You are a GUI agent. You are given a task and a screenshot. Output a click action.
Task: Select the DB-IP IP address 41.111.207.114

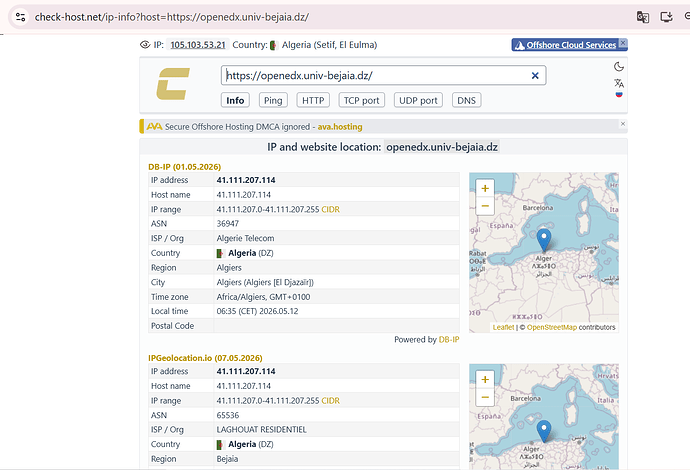click(246, 180)
